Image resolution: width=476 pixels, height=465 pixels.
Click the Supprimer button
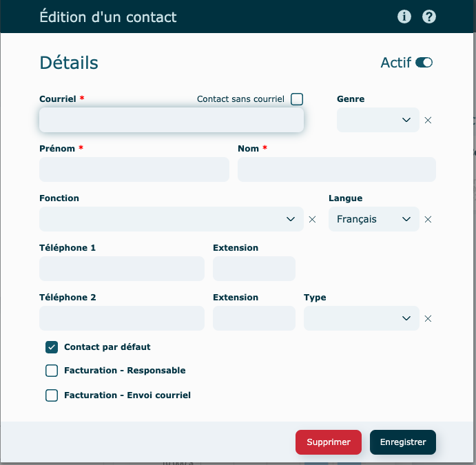pos(329,442)
